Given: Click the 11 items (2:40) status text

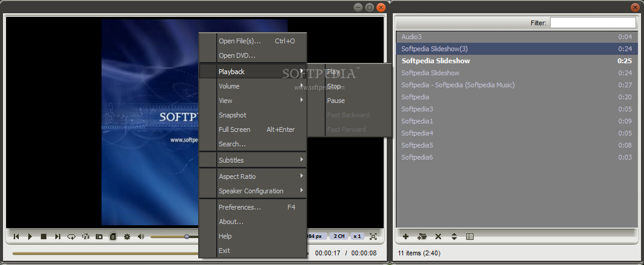Looking at the screenshot, I should coord(419,253).
